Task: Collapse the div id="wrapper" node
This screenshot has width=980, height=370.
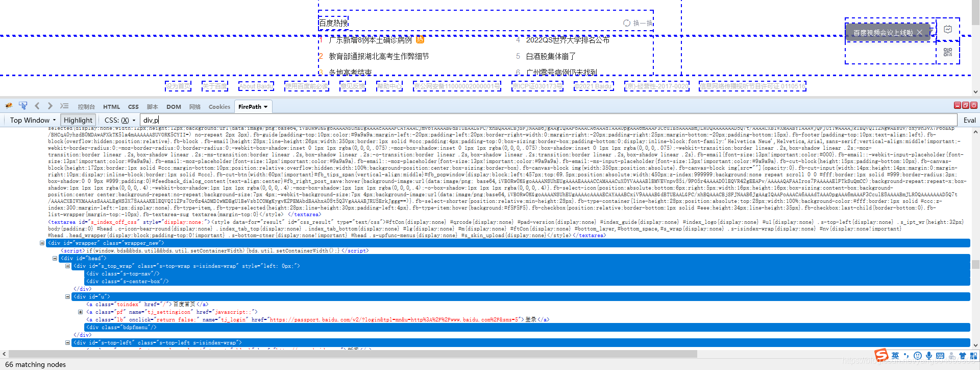Action: tap(42, 243)
